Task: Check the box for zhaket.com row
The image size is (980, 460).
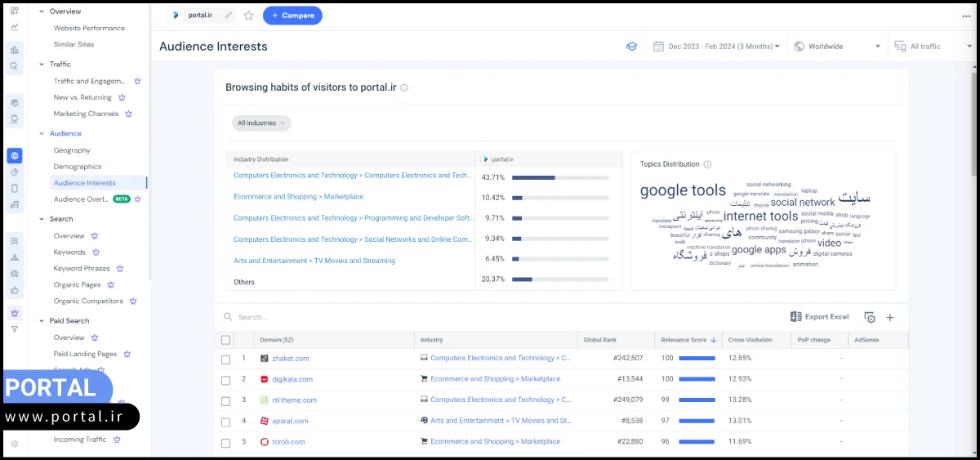Action: 226,359
